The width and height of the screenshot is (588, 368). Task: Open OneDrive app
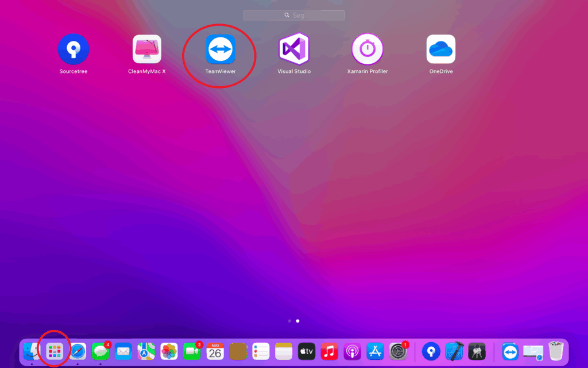point(441,49)
